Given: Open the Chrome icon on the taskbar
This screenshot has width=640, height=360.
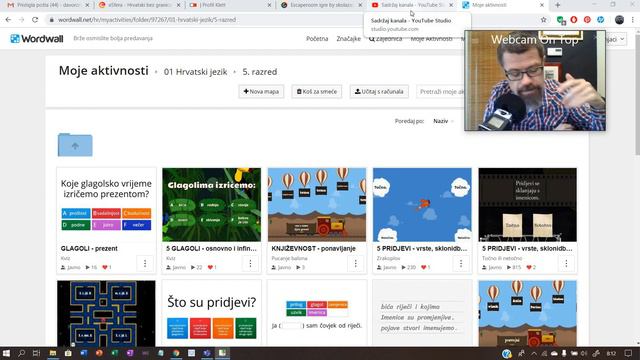Looking at the screenshot, I should (176, 353).
